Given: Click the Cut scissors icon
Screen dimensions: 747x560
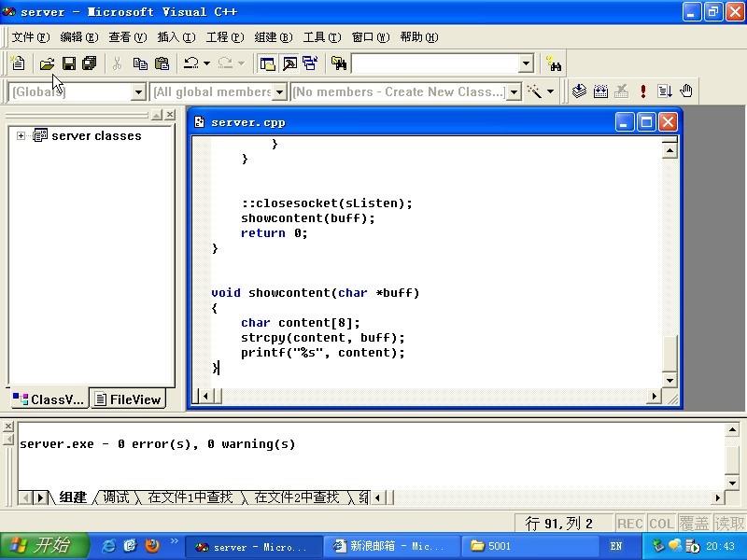Looking at the screenshot, I should [118, 63].
